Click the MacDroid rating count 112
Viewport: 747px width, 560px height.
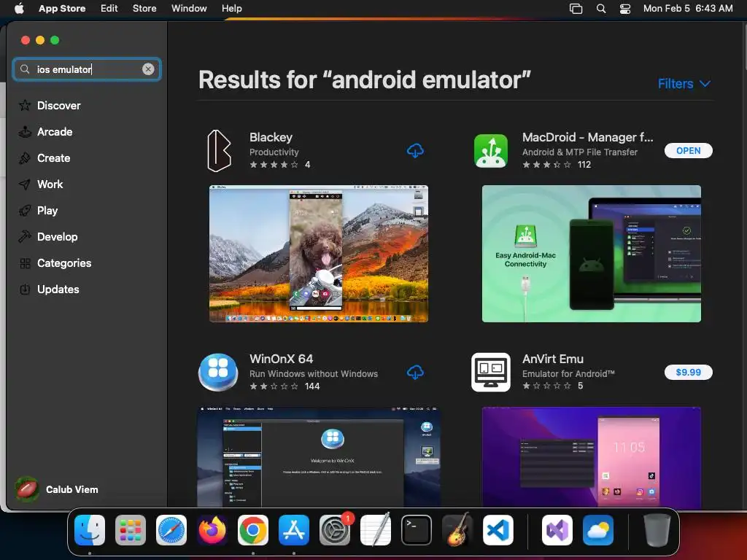(x=584, y=165)
